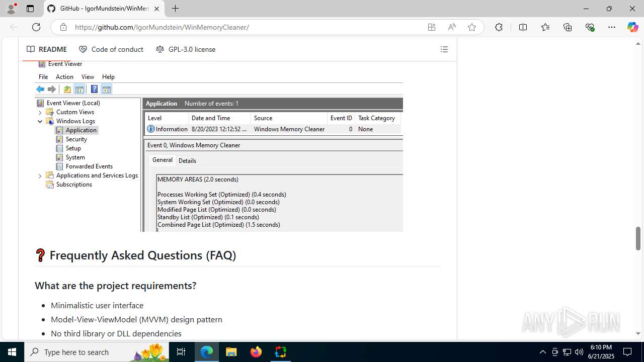Open network status tray icon
The width and height of the screenshot is (644, 362).
click(x=567, y=352)
